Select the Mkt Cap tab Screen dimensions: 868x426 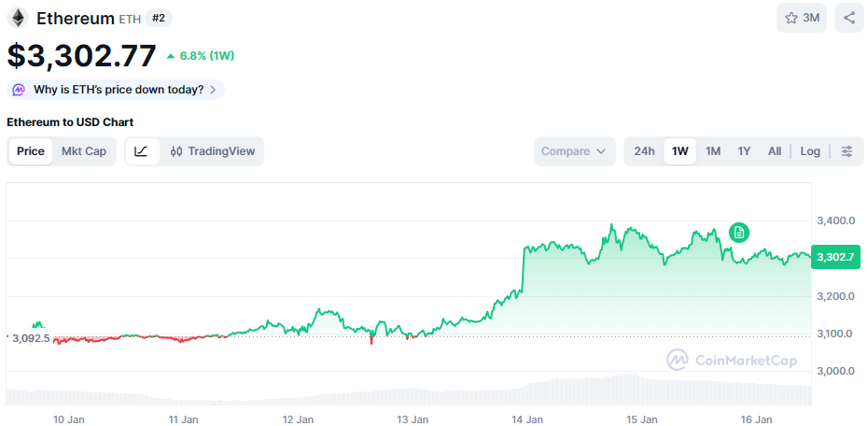[x=84, y=151]
